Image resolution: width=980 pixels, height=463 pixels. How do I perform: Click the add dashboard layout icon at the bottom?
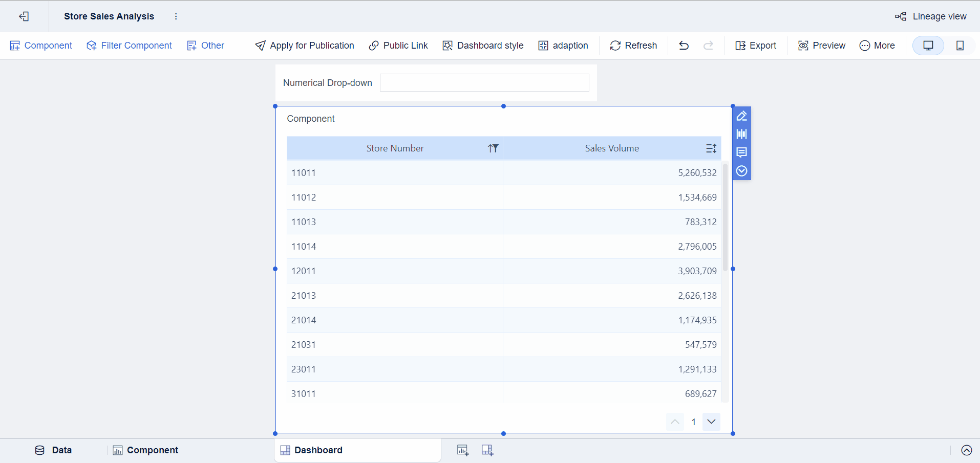[486, 450]
